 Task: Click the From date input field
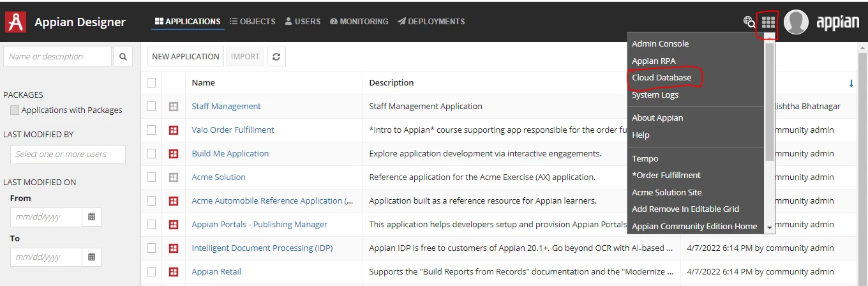46,217
